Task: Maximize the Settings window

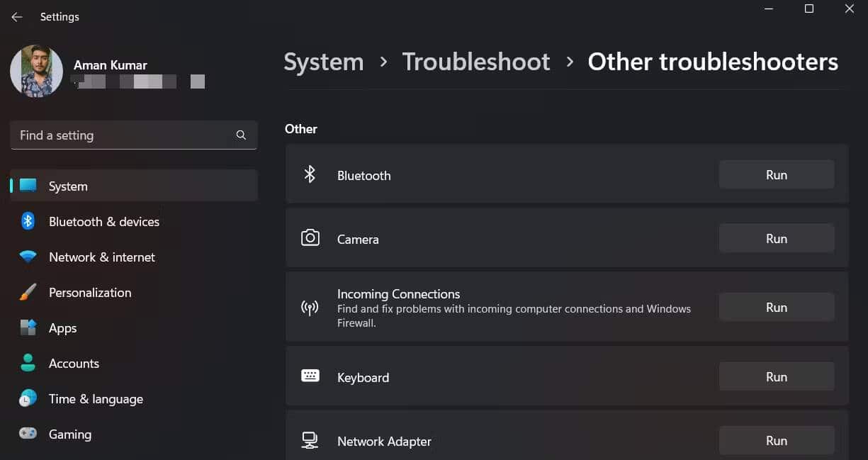Action: [808, 9]
